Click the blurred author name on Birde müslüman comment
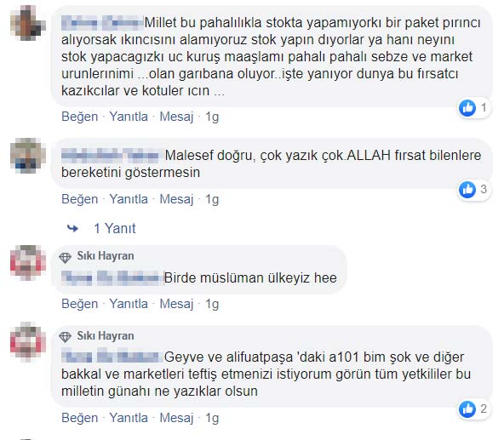The image size is (504, 440). click(112, 278)
